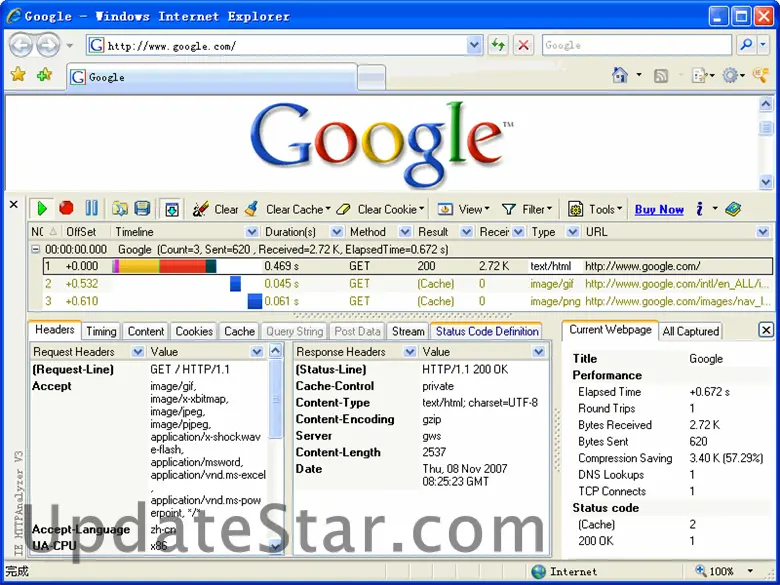Save the log with the floppy disk icon
780x585 pixels.
[x=142, y=208]
